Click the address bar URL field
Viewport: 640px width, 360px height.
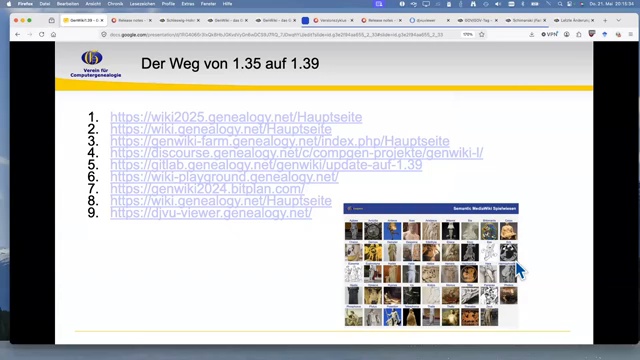click(x=276, y=35)
